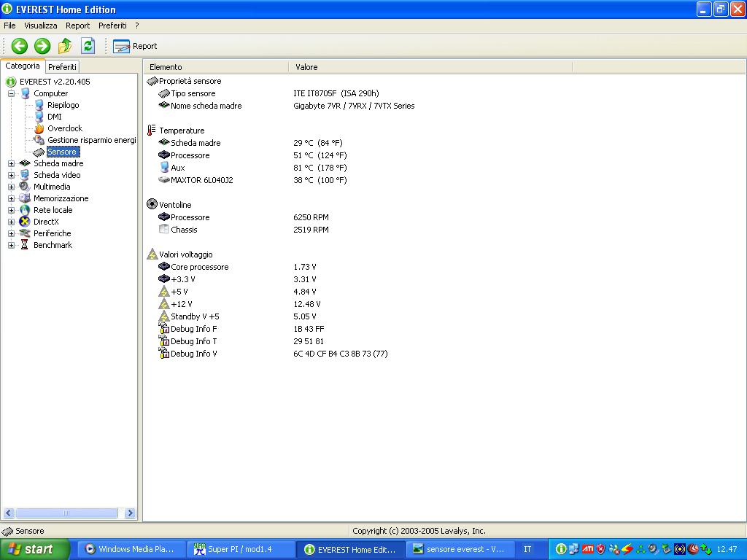
Task: Click the Rete locale globe icon
Action: click(x=25, y=210)
